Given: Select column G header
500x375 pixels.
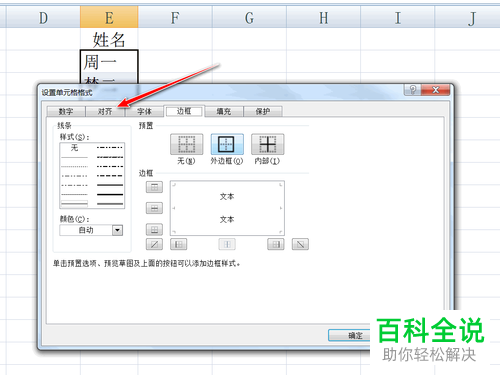Looking at the screenshot, I should [249, 18].
